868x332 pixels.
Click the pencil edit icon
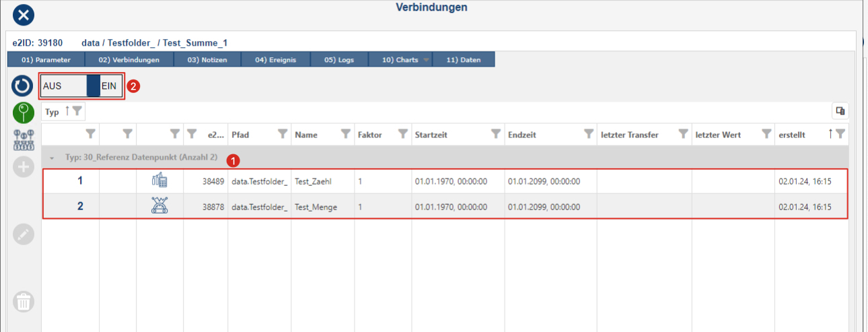(24, 234)
